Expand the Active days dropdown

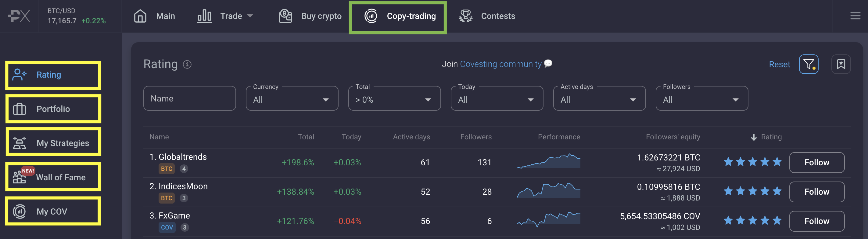click(599, 100)
